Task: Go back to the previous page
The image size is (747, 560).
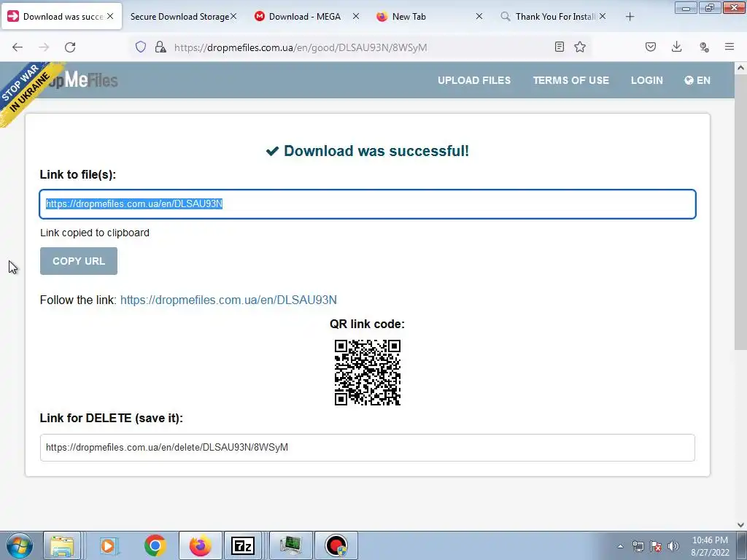Action: click(18, 47)
